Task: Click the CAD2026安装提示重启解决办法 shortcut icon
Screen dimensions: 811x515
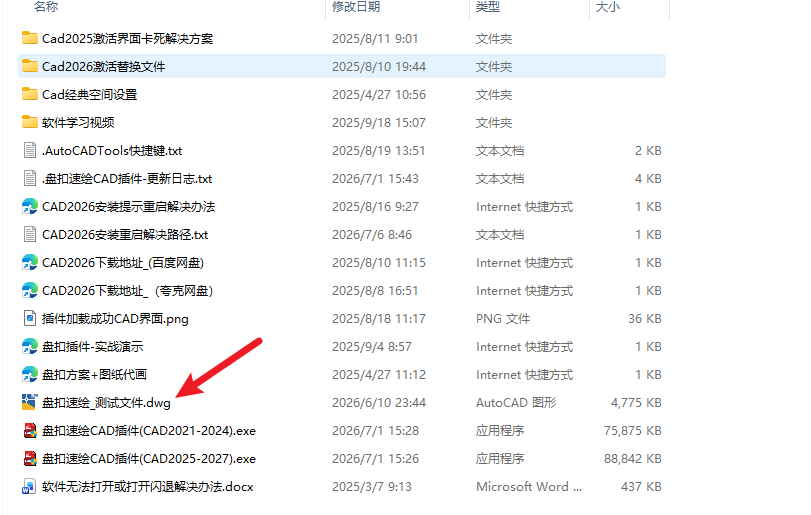Action: (x=29, y=206)
